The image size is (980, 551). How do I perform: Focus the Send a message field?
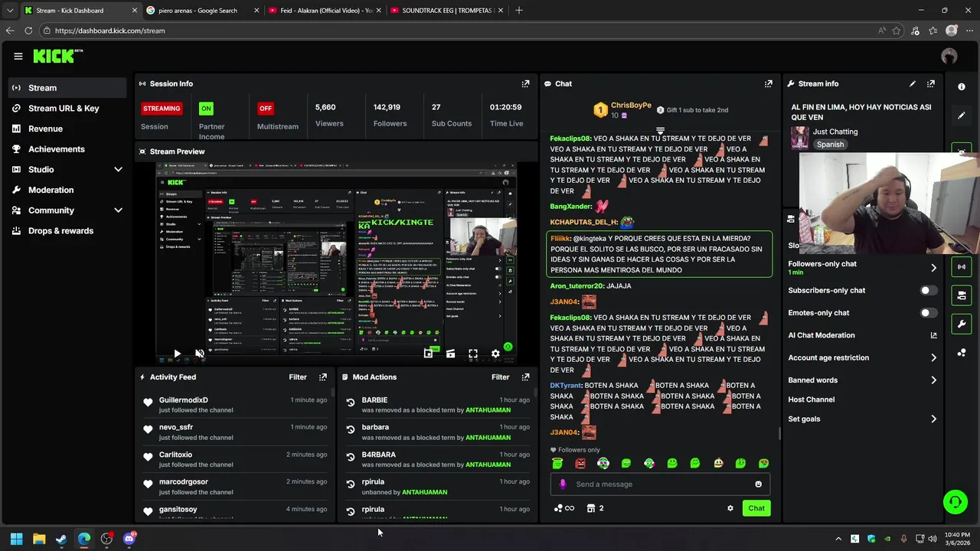point(660,484)
